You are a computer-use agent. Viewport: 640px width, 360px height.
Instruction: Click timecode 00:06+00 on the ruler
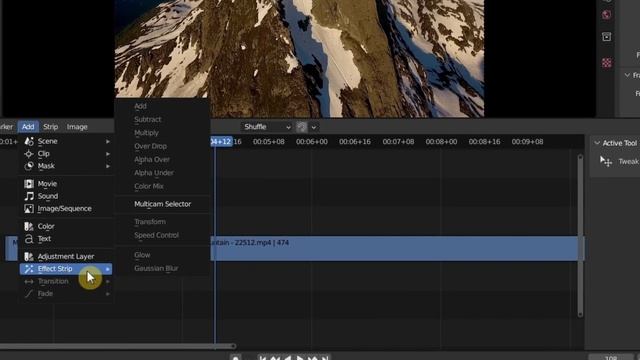(312, 142)
